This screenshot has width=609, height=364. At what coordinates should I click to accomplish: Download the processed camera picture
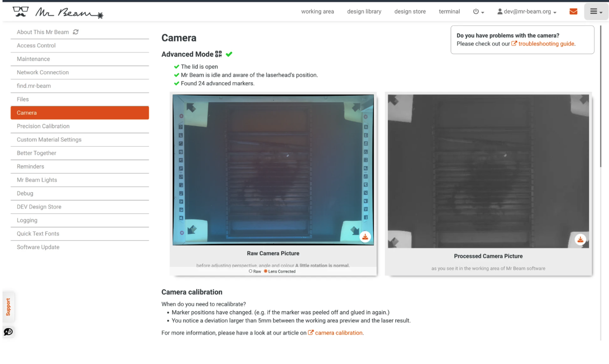tap(580, 239)
